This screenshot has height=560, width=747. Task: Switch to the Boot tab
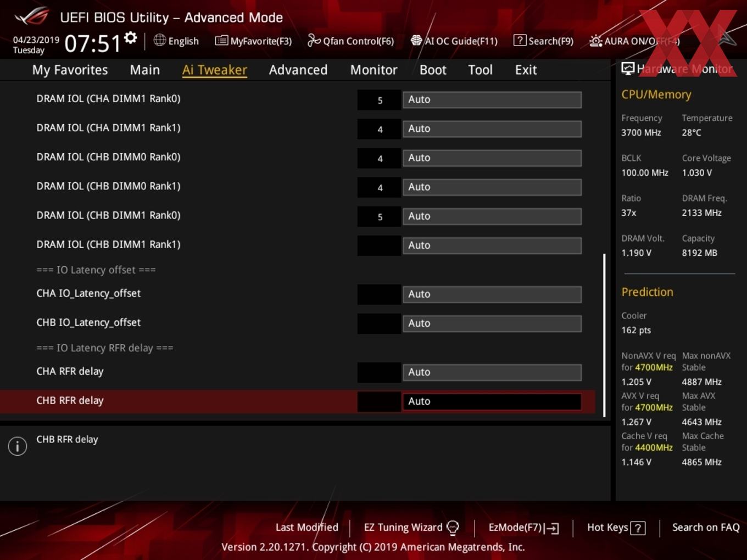click(433, 70)
